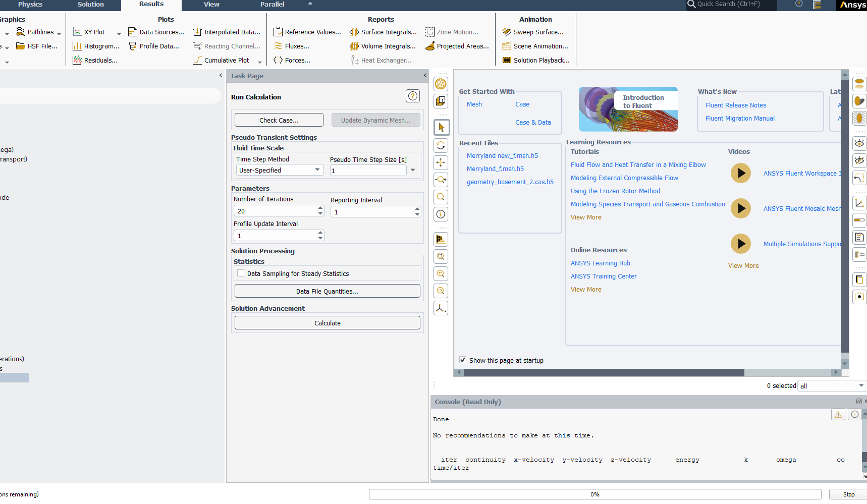Increase the Number of Iterations stepper
This screenshot has height=504, width=867.
point(320,208)
